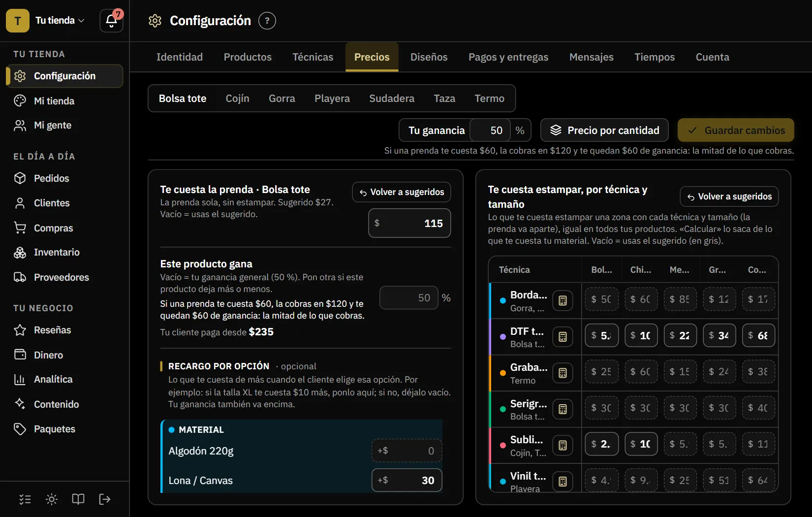Select the Playera product tab
The image size is (812, 517).
click(332, 98)
